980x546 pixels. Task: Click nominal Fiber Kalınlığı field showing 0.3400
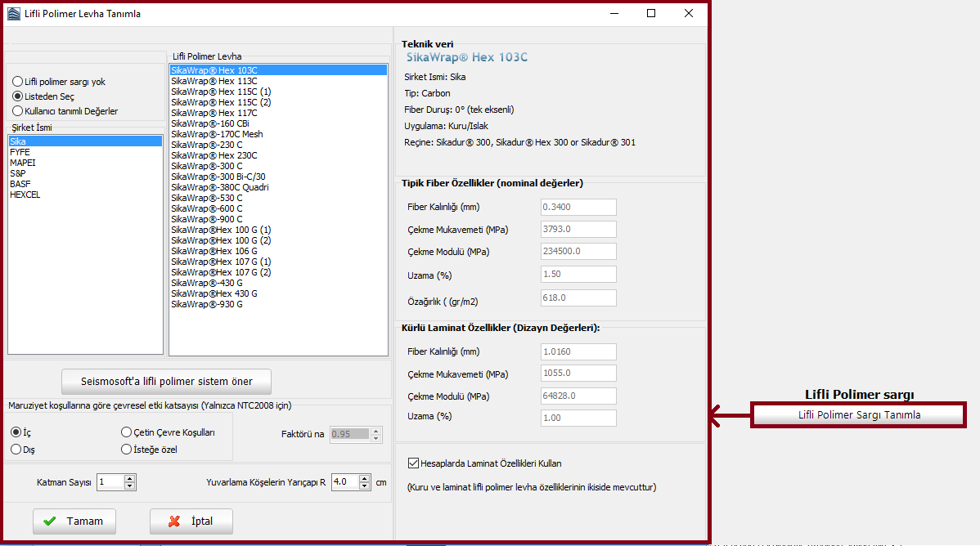(578, 207)
